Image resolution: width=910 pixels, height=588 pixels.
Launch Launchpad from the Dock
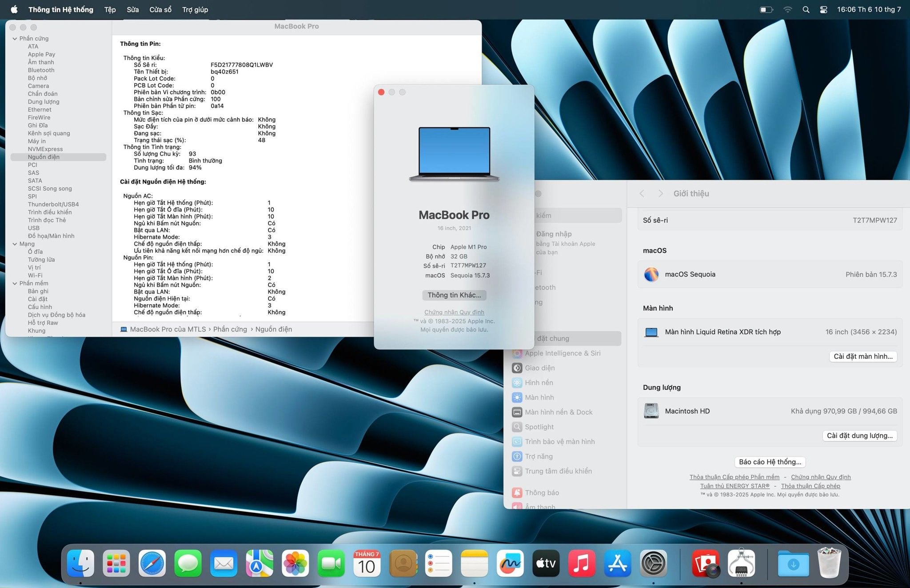click(116, 563)
